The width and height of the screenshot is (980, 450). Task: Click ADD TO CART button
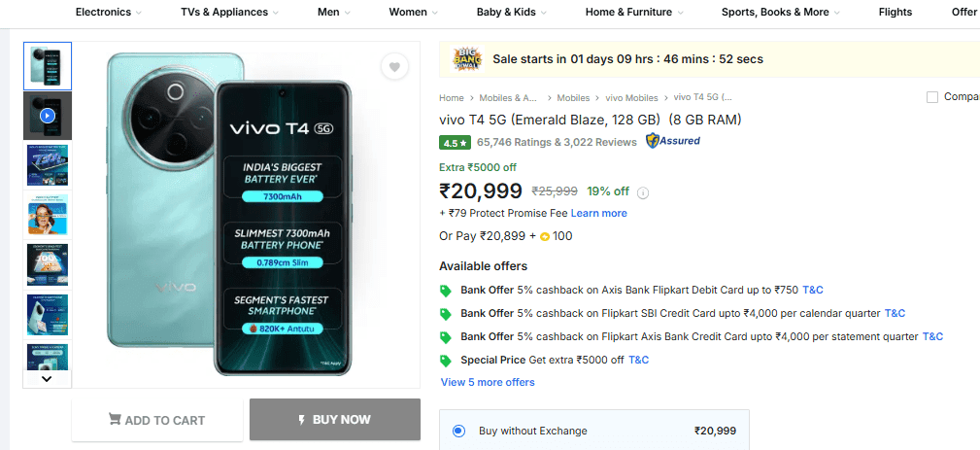156,420
